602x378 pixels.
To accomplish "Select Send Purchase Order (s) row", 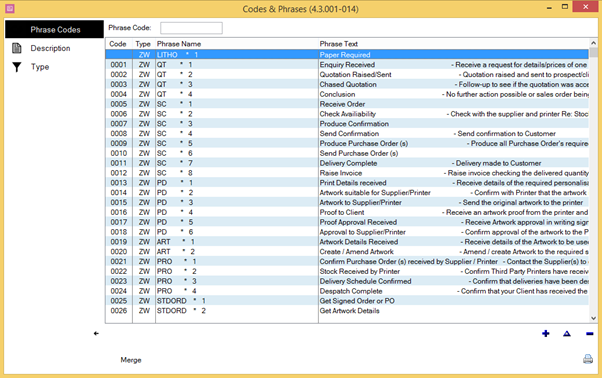I will [347, 153].
